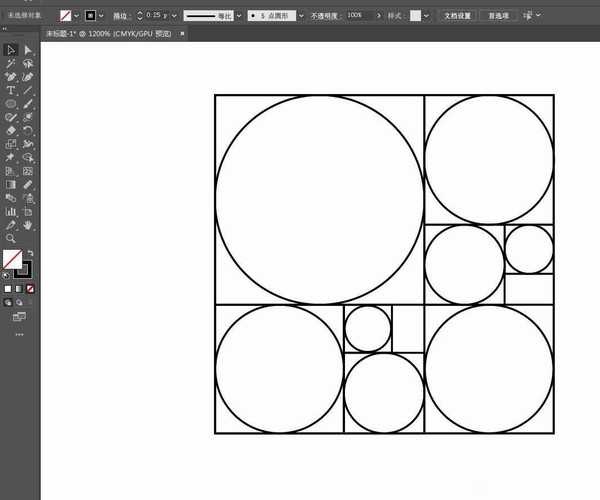Click the Edit Toolbar three-dots icon
The image size is (600, 500).
[18, 334]
